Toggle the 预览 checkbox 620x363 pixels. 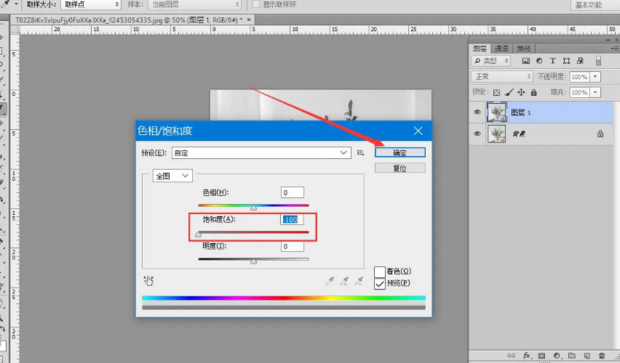[x=380, y=284]
